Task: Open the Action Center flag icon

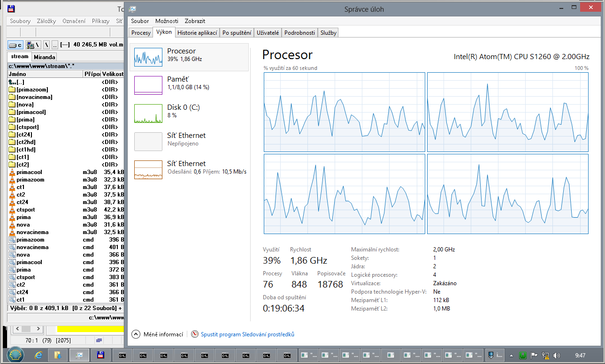Action: click(534, 355)
